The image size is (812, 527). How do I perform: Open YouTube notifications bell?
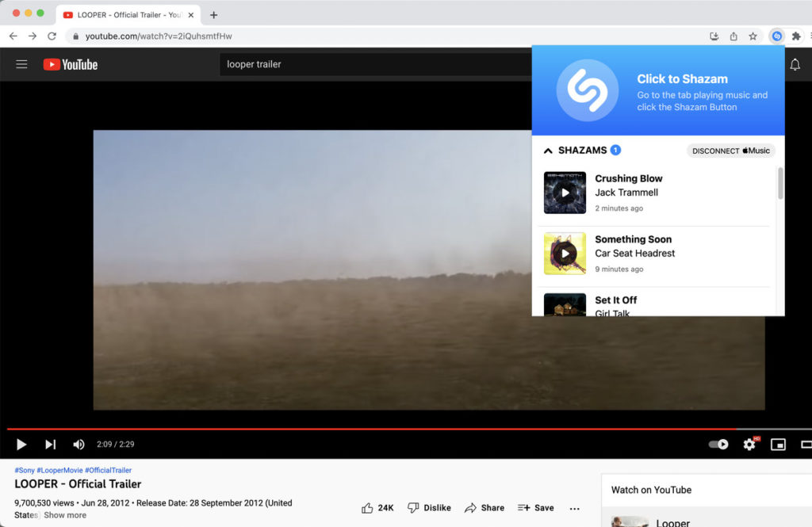795,65
